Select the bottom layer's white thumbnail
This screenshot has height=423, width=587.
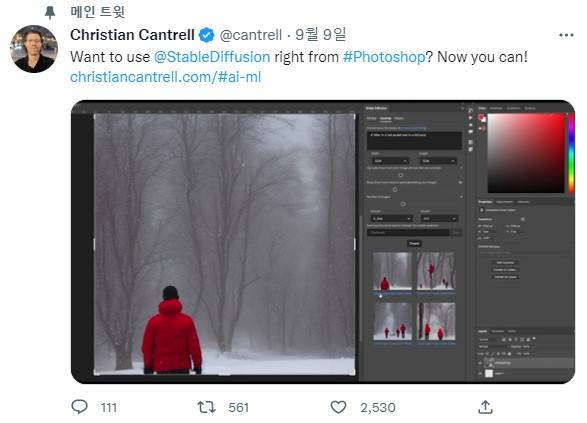(x=489, y=373)
